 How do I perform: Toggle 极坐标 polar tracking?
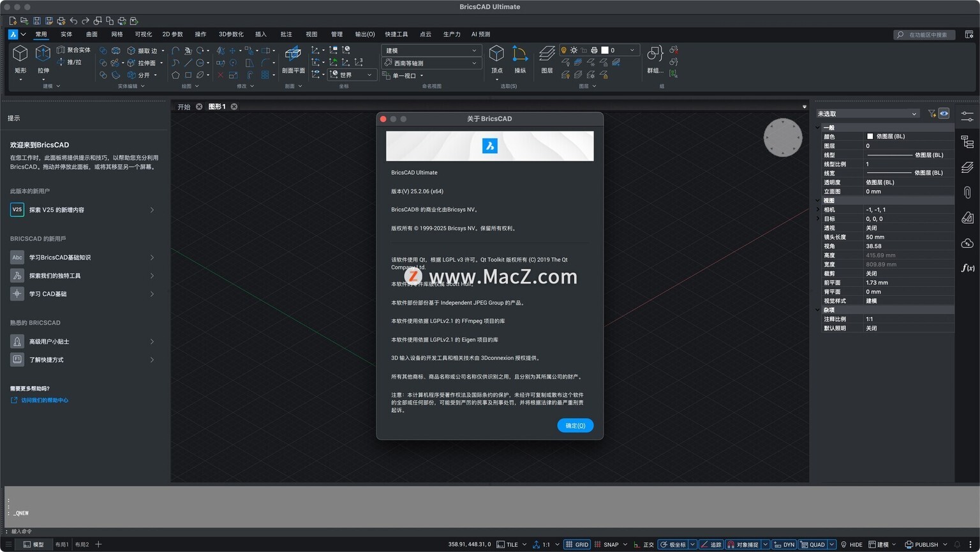point(673,544)
